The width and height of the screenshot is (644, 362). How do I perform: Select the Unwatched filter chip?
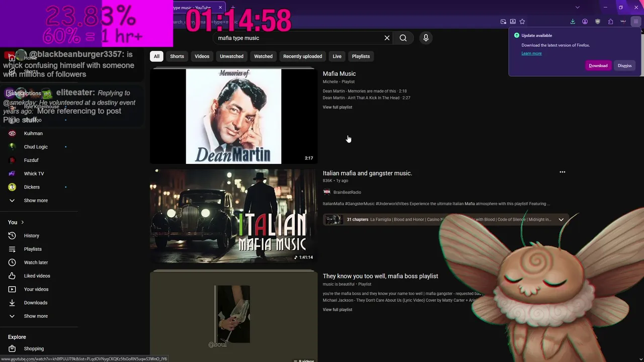[x=231, y=56]
